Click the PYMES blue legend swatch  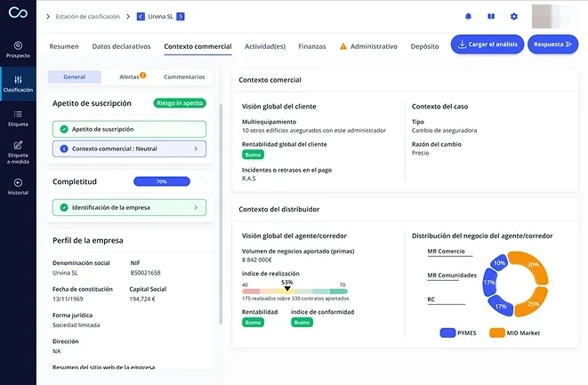(447, 333)
